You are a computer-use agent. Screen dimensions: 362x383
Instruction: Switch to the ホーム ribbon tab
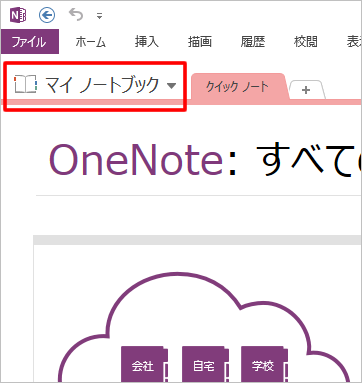pyautogui.click(x=90, y=42)
